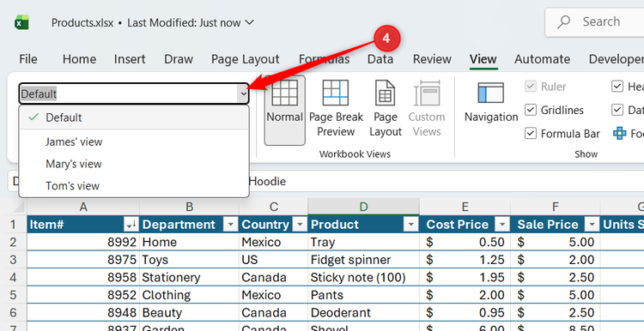The image size is (644, 331).
Task: Choose Mary's view from list
Action: click(x=134, y=164)
